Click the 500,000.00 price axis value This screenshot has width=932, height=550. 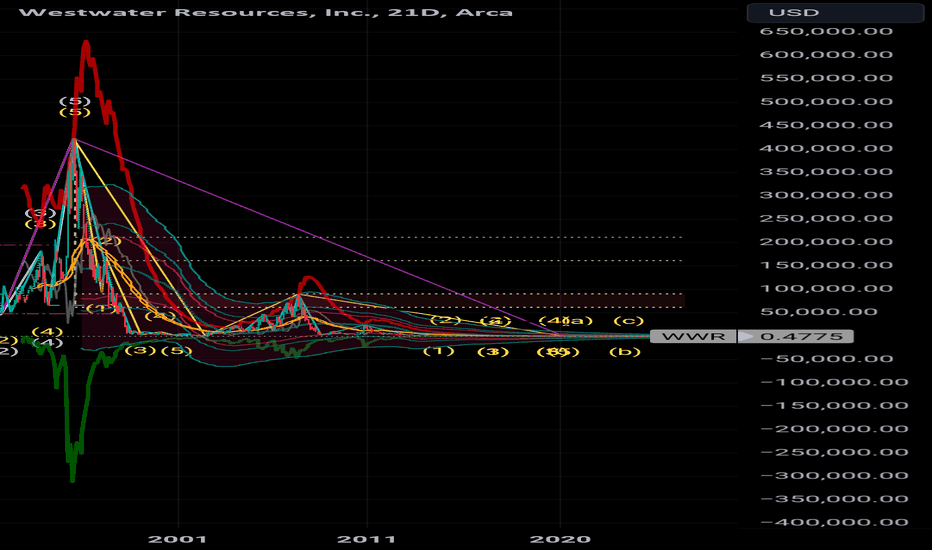[x=826, y=102]
